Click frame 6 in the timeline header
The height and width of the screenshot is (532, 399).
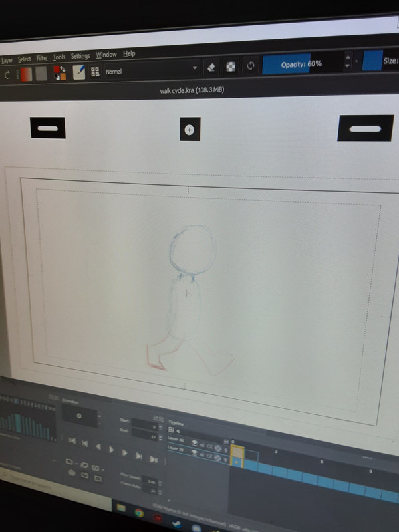point(322,461)
